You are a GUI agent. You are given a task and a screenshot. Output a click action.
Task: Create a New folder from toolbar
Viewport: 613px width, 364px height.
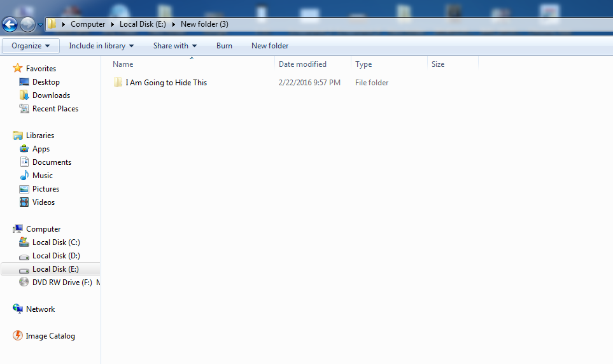point(270,46)
